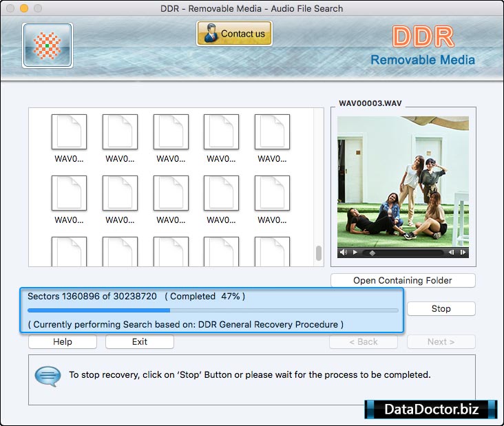Click the yellow minimize window button
504x426 pixels.
coord(24,8)
